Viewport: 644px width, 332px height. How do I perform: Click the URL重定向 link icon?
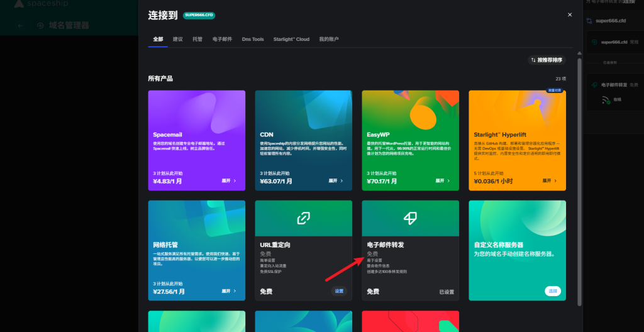pyautogui.click(x=304, y=218)
